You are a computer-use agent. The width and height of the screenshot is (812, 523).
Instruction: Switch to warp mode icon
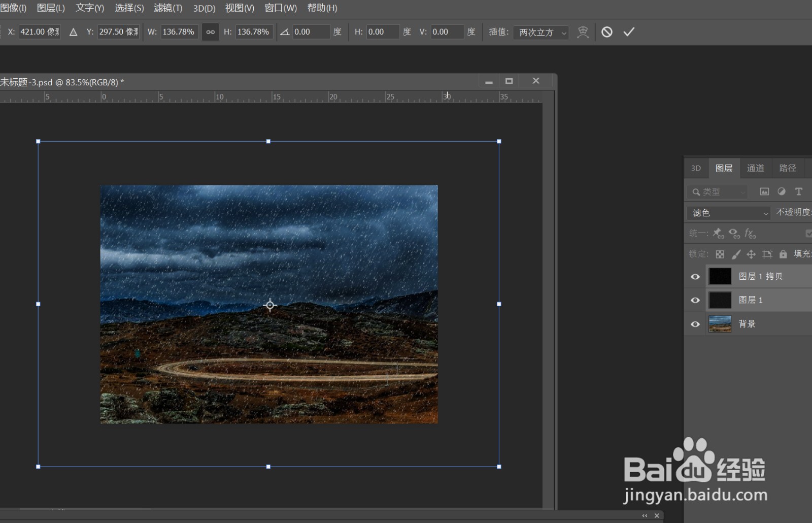[x=583, y=32]
